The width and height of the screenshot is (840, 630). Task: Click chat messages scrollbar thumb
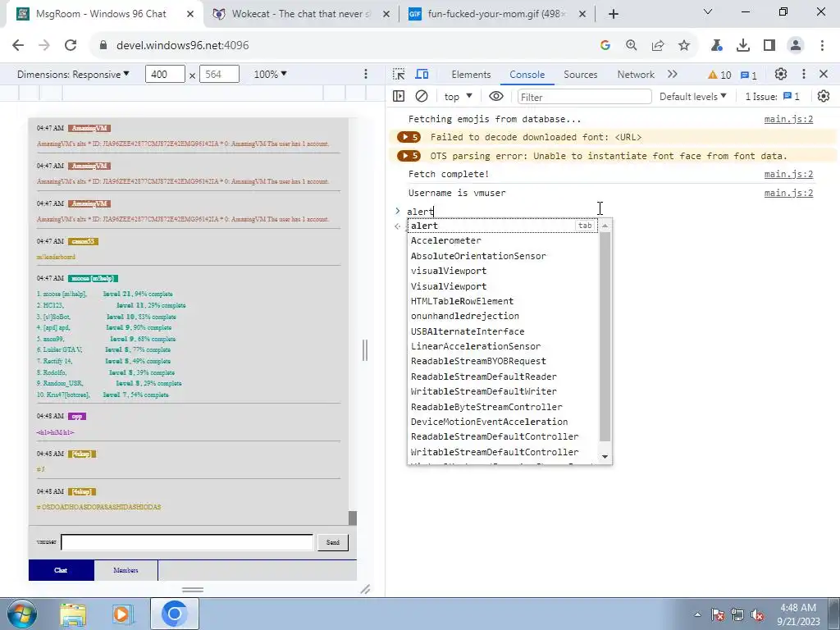tap(353, 518)
